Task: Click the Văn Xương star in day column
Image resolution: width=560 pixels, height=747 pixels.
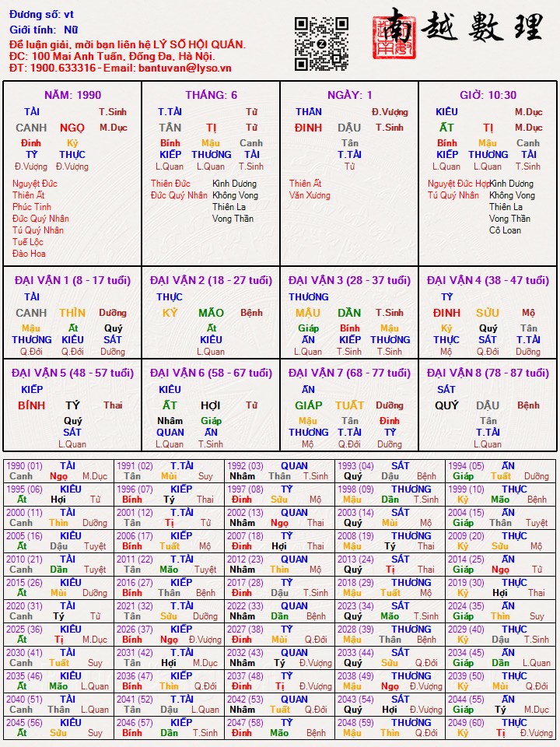Action: coord(310,195)
